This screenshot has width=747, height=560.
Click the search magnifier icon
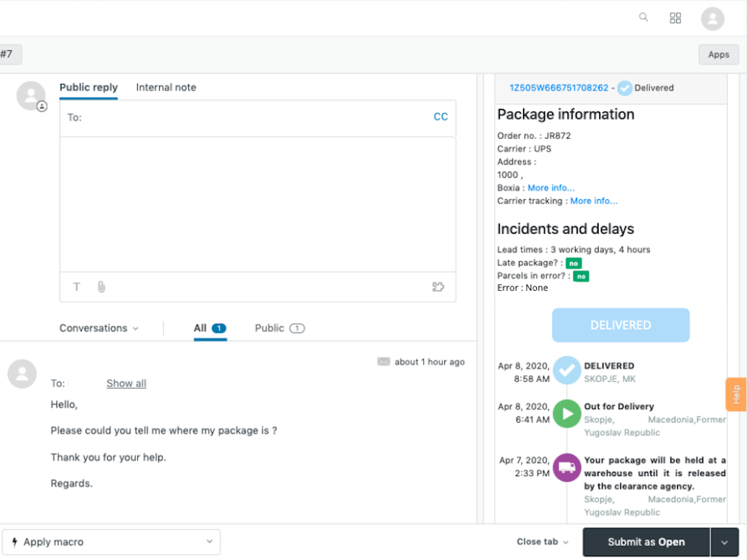pos(643,17)
